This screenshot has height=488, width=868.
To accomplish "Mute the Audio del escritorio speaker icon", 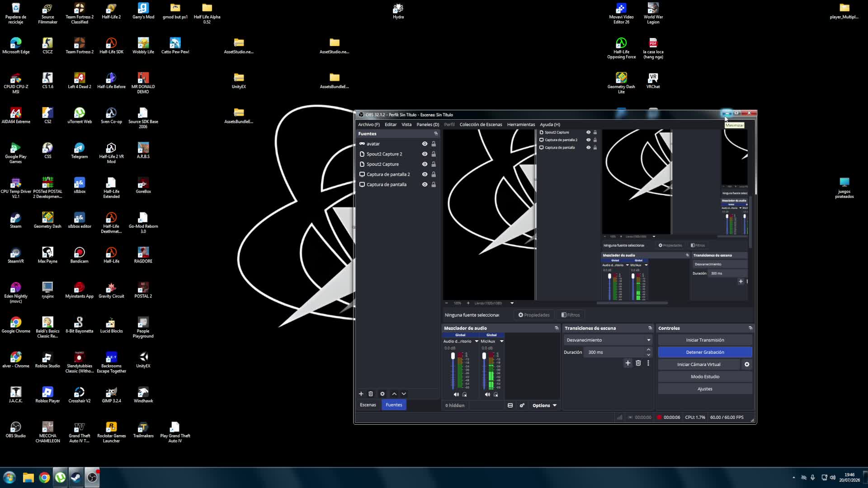I will point(456,394).
